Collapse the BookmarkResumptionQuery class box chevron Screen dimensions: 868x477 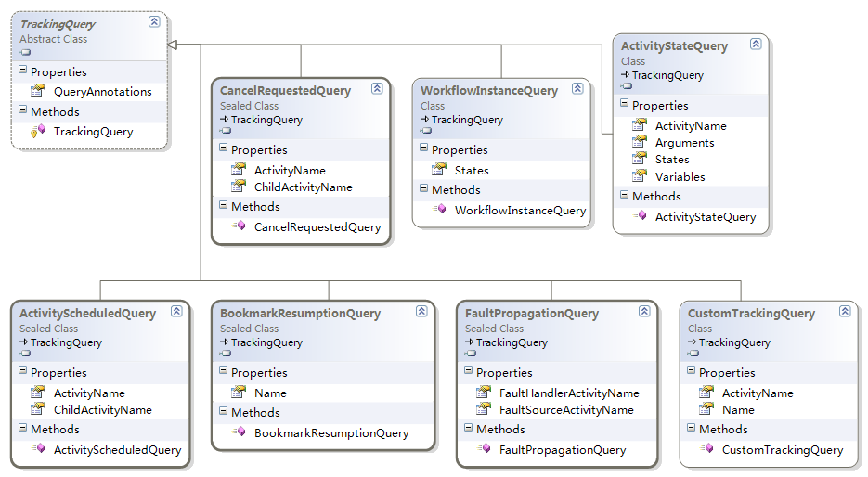pos(421,311)
